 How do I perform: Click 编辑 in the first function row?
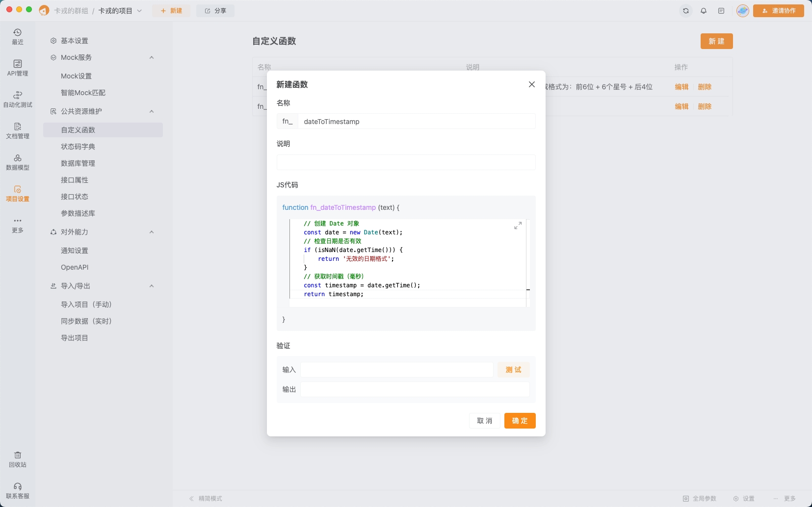point(681,87)
